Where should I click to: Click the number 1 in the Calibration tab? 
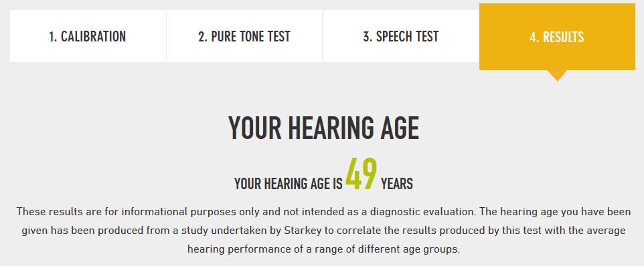53,37
